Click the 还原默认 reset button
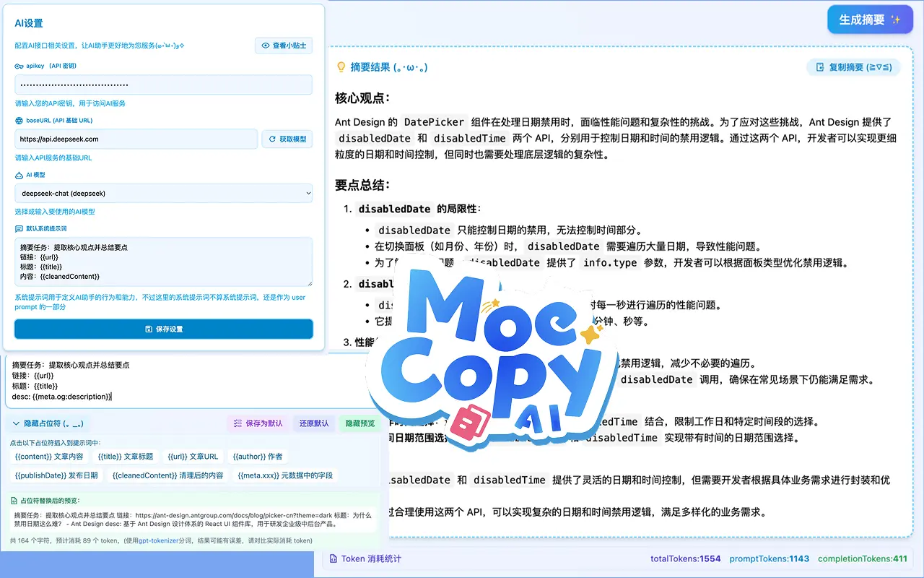The image size is (924, 578). pos(313,423)
